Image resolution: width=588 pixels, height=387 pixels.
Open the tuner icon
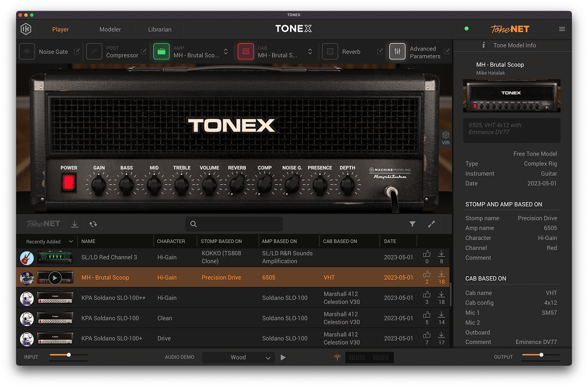337,357
